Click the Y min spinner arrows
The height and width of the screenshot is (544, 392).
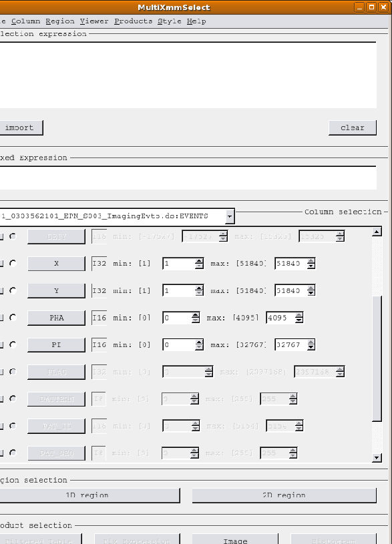tap(199, 290)
